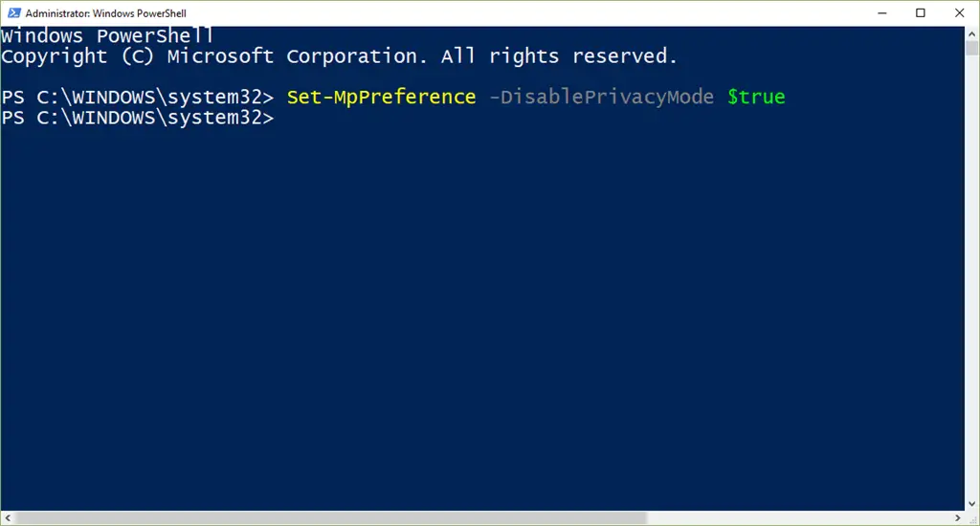
Task: Click the horizontal scrollbar left arrow
Action: point(8,518)
